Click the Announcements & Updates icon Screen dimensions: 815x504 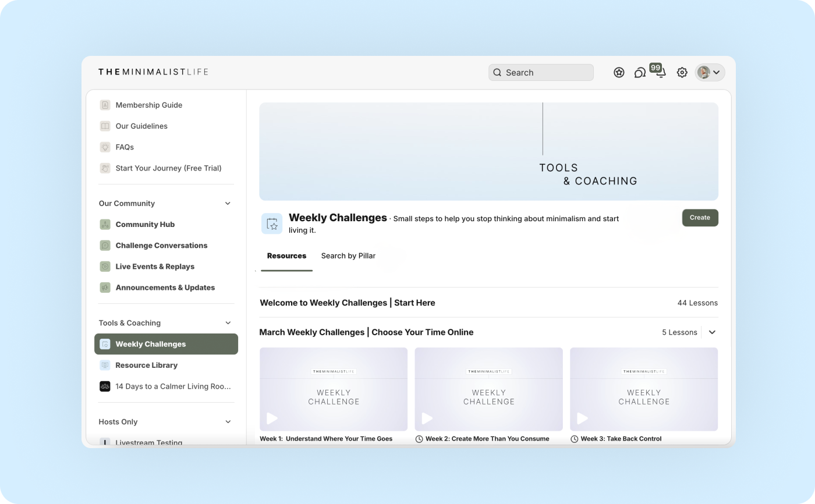coord(105,288)
